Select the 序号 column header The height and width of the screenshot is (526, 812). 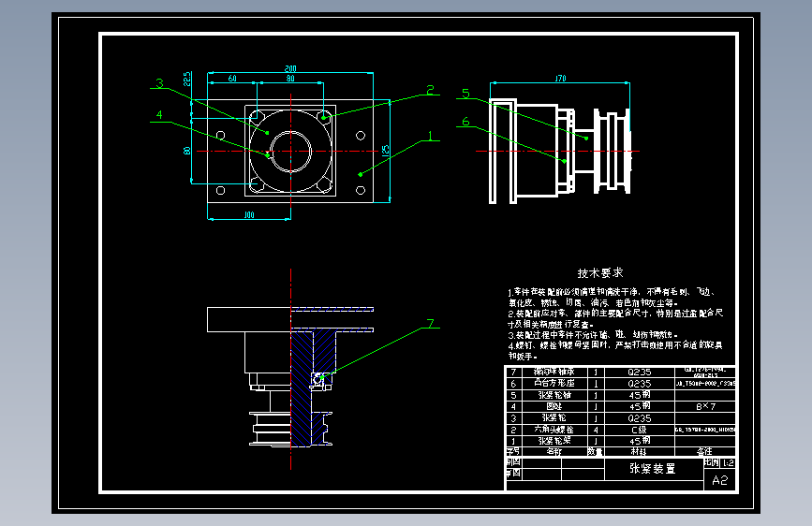(513, 451)
